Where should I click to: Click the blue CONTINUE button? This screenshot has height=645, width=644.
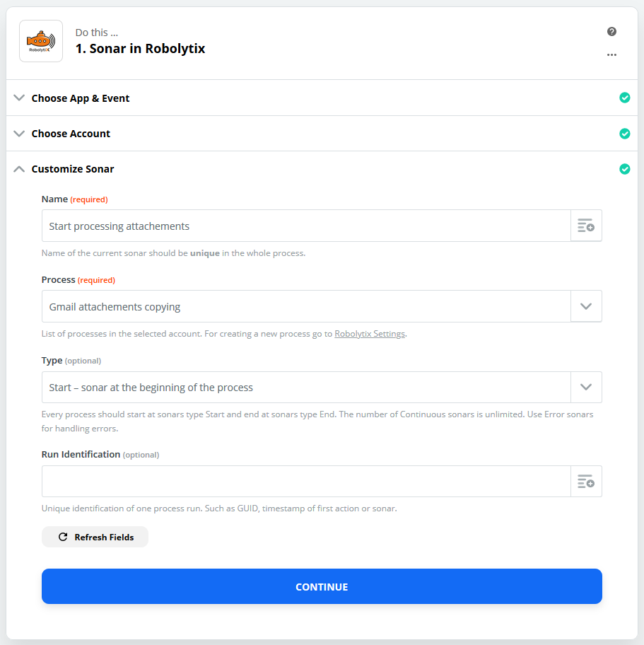coord(322,586)
